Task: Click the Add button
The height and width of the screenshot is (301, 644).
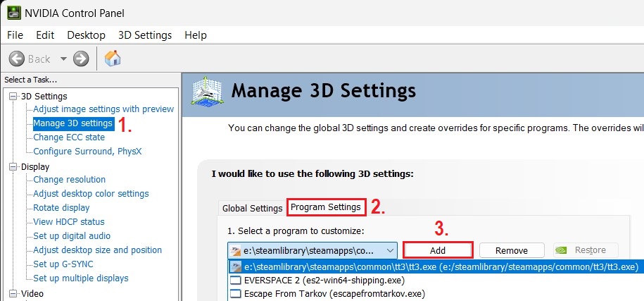Action: 438,250
